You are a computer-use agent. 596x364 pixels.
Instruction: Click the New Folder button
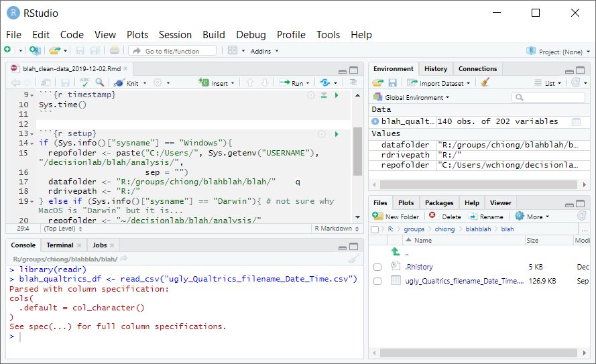coord(396,217)
